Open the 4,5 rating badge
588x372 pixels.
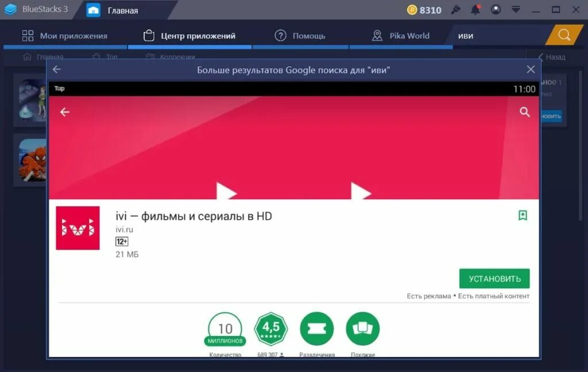point(271,329)
